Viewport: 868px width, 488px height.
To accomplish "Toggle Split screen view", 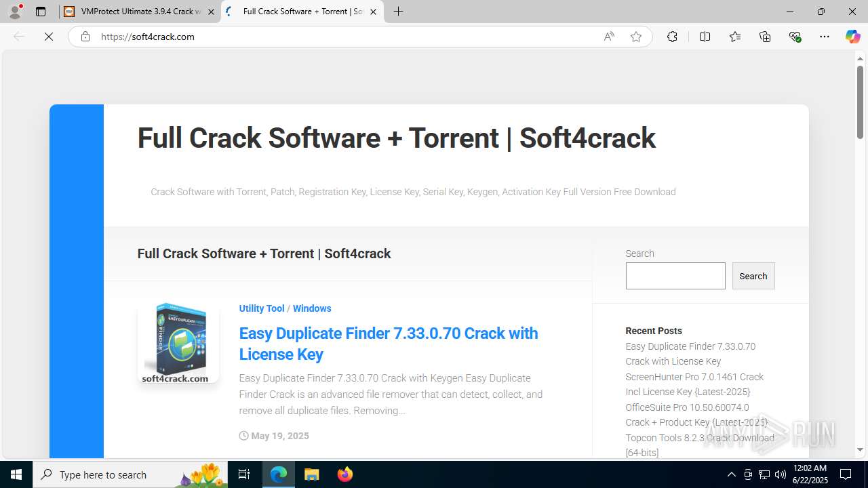I will (x=705, y=37).
